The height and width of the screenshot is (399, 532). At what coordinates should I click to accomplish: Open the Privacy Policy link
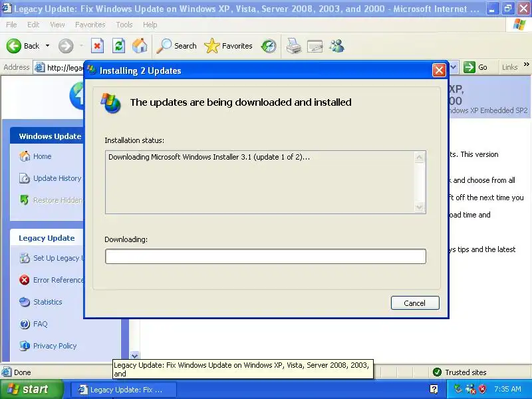[55, 346]
